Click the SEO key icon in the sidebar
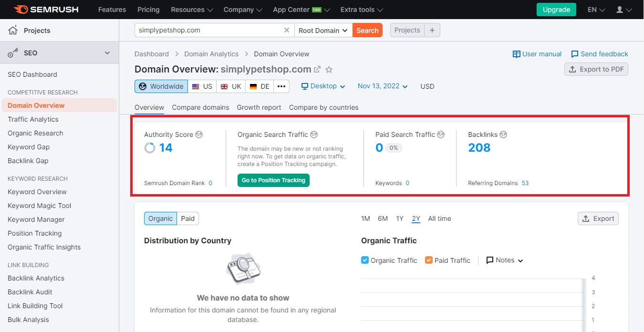This screenshot has height=332, width=644. (13, 53)
